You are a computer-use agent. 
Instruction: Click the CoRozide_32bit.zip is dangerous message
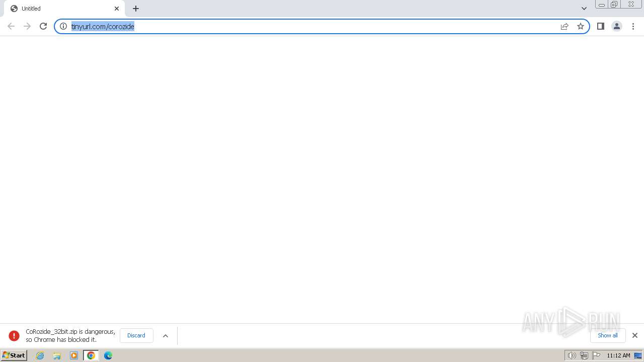(70, 336)
